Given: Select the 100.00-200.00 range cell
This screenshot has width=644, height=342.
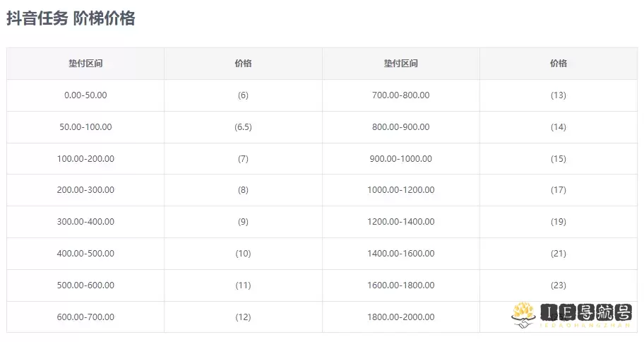Looking at the screenshot, I should point(85,159).
